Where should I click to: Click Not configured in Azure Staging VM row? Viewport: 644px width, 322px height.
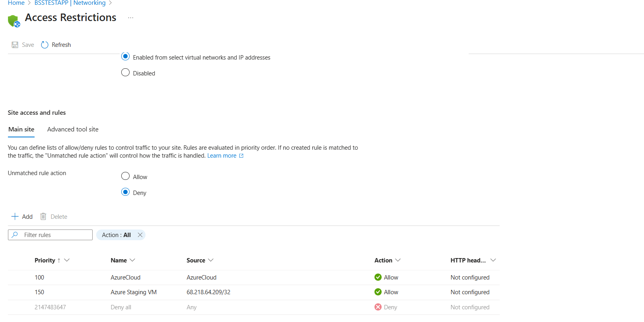click(x=470, y=292)
